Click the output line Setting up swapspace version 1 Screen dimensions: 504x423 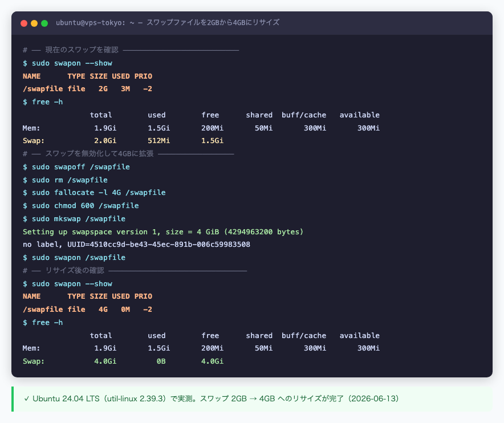[163, 232]
